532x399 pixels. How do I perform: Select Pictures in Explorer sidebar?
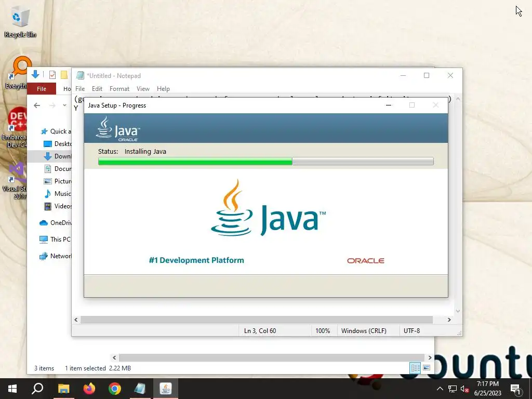[x=57, y=181]
